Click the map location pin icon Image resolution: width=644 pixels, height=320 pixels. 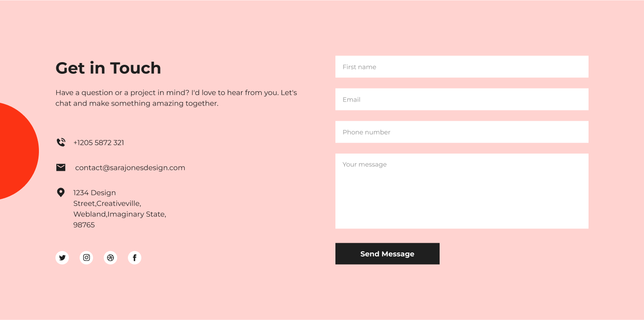(61, 193)
